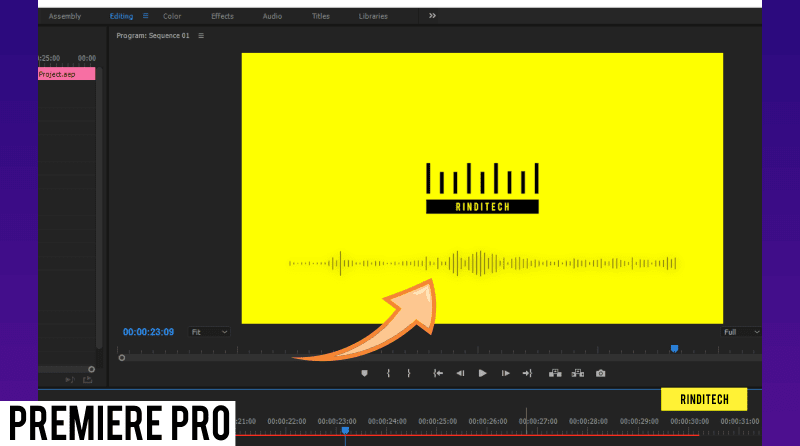Click the Extract button
This screenshot has width=800, height=446.
[578, 374]
